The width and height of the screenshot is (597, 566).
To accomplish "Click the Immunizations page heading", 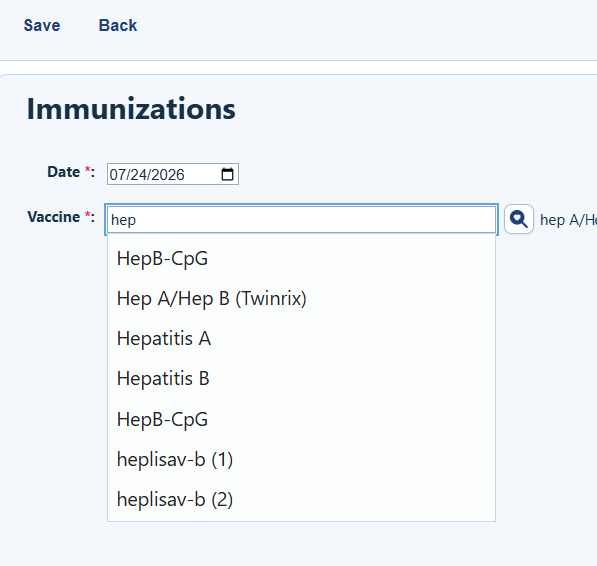I will (x=131, y=109).
